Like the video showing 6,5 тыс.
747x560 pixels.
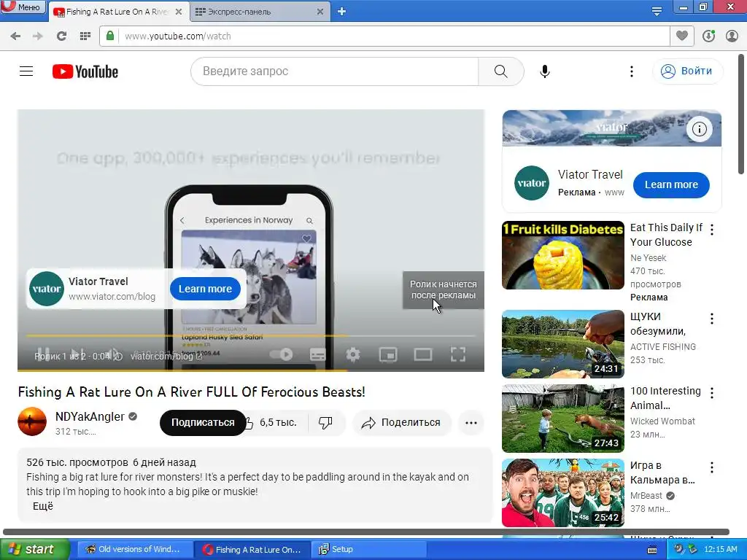click(x=271, y=422)
